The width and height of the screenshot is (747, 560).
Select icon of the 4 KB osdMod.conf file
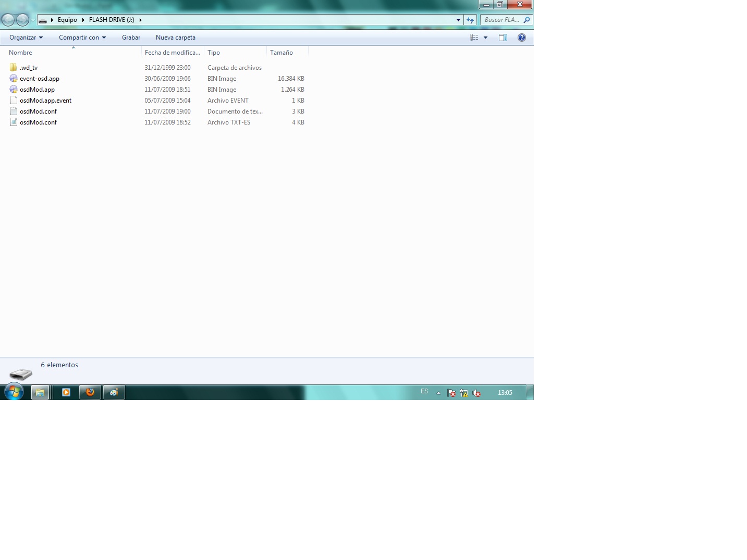pos(14,122)
